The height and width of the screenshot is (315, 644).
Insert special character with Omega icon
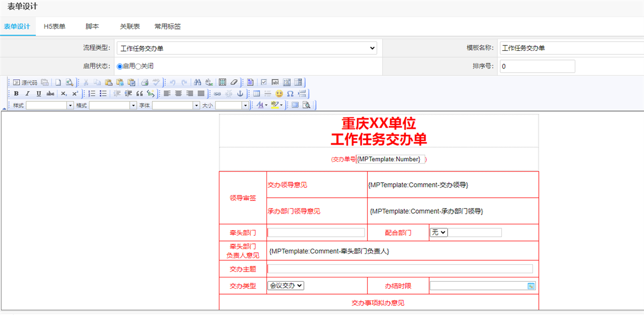[290, 93]
